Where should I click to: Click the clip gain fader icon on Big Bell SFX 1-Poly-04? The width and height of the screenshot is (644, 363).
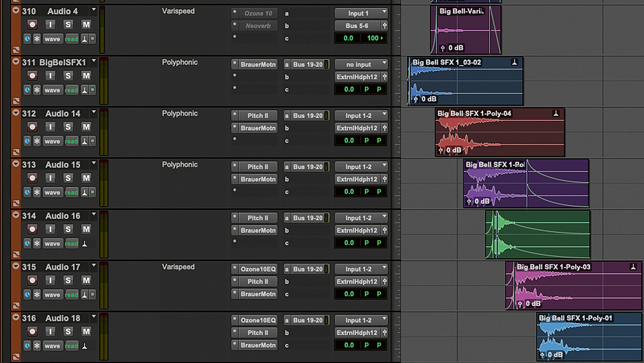[x=441, y=150]
